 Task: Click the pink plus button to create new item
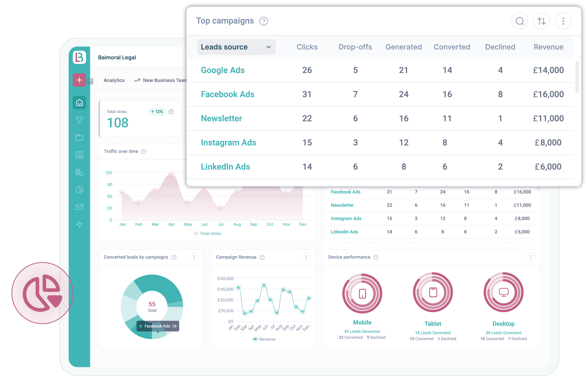(79, 80)
